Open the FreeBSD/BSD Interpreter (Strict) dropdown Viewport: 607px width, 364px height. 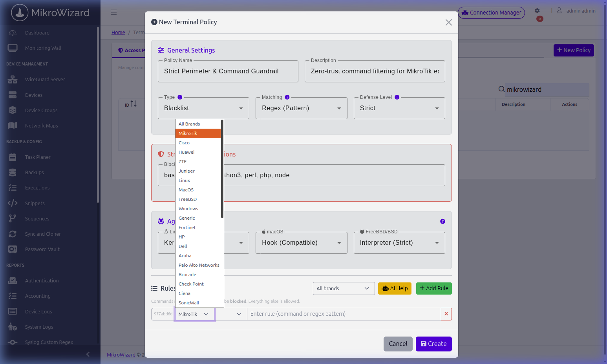[x=399, y=243]
